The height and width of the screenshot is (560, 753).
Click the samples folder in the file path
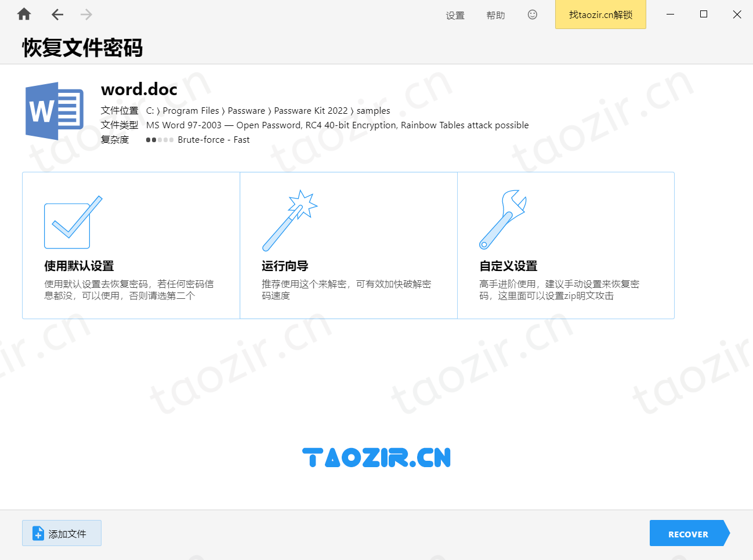coord(373,110)
